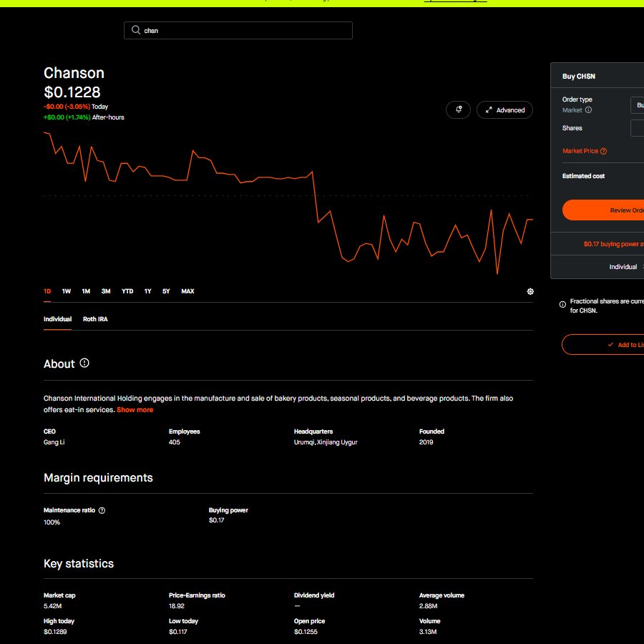
Task: Click the Average volume value 2.88M
Action: click(x=428, y=606)
